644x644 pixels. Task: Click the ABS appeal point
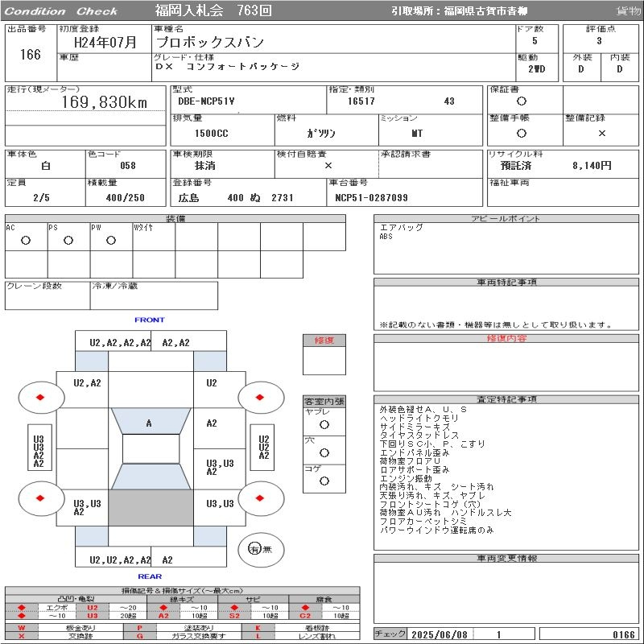click(386, 236)
